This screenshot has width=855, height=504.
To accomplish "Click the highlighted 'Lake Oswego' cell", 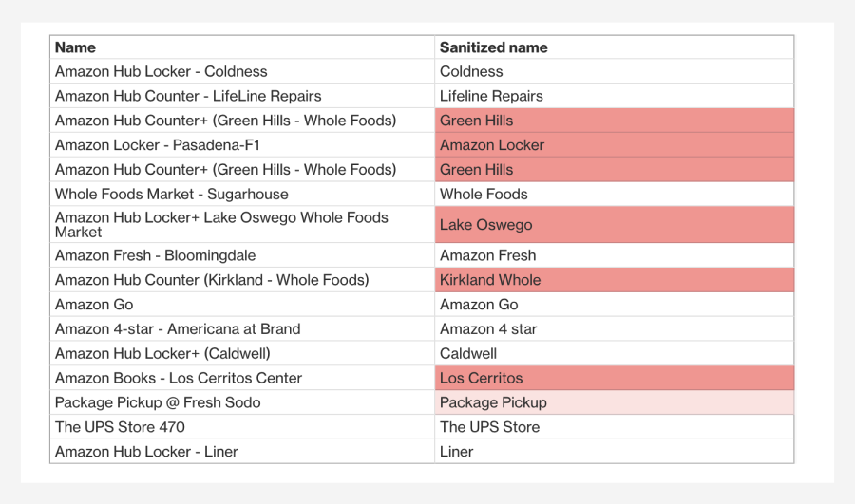I will (614, 225).
